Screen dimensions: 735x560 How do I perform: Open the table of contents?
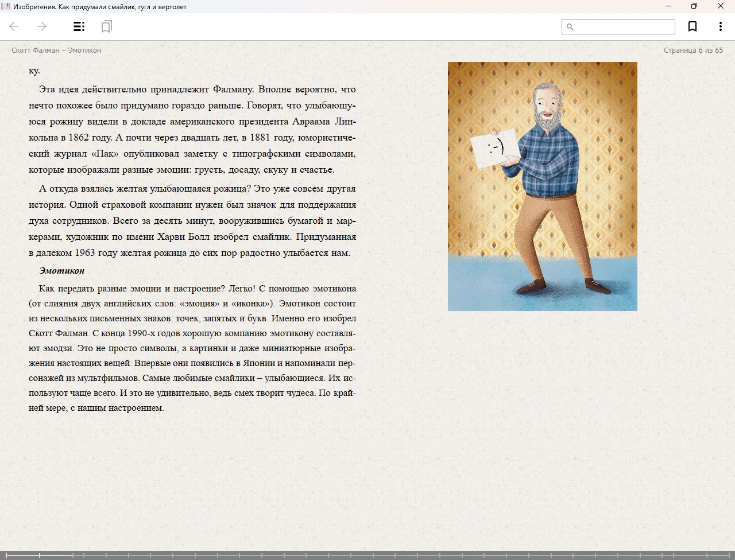point(79,26)
